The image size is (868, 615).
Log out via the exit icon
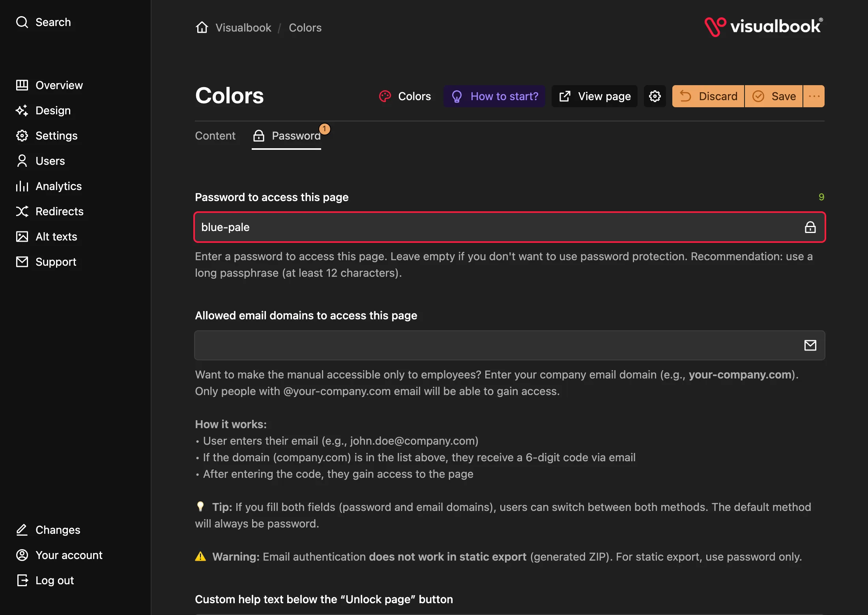(22, 580)
